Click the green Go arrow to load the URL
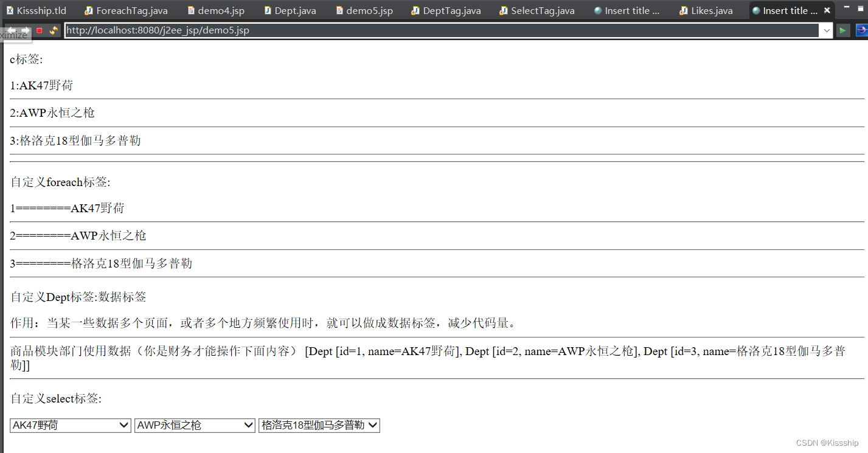Image resolution: width=868 pixels, height=453 pixels. point(842,30)
